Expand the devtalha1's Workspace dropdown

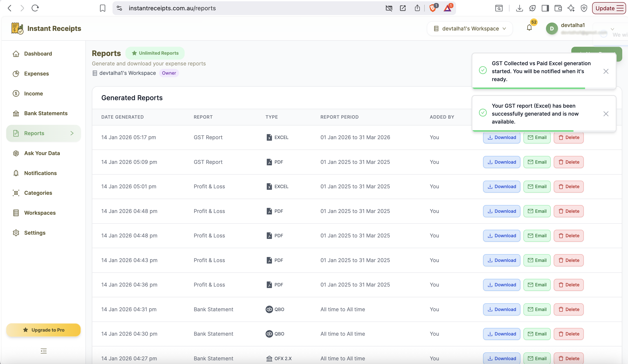470,29
